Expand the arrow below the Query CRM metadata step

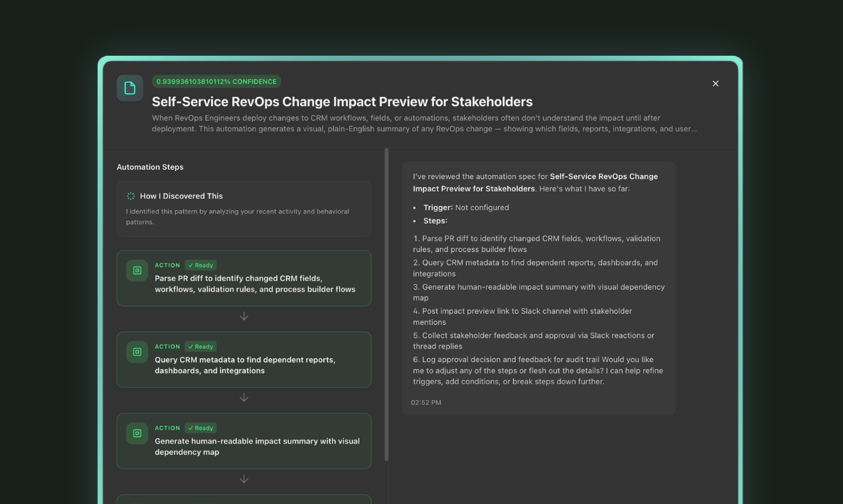(x=244, y=397)
